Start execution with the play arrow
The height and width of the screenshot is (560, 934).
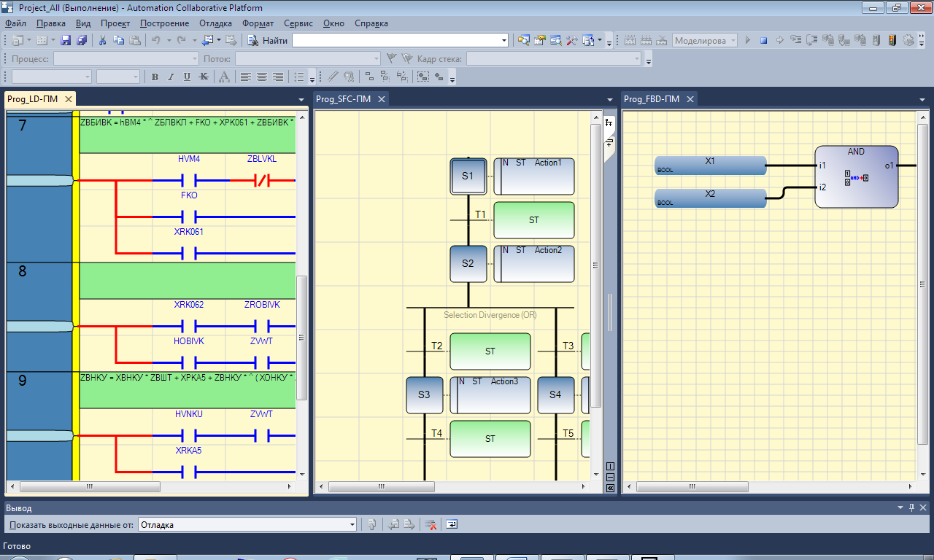(747, 40)
